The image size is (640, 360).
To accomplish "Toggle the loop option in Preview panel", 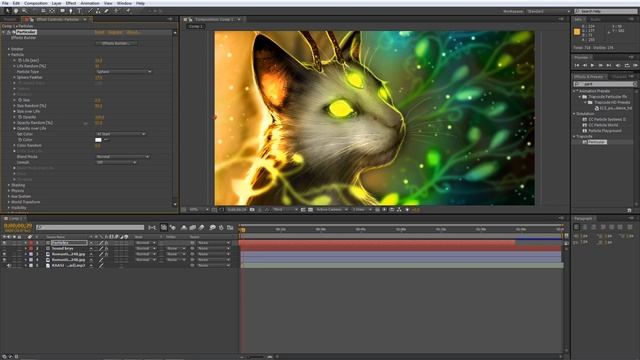I will [x=627, y=65].
